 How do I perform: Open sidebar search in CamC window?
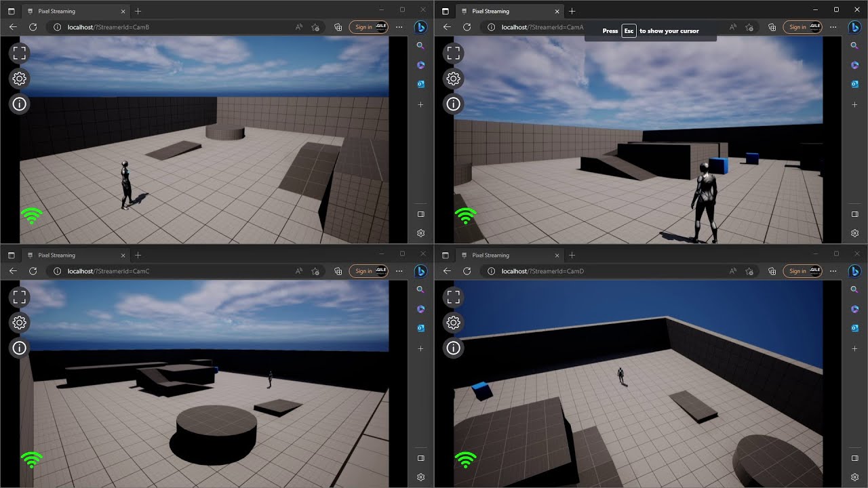(x=420, y=289)
